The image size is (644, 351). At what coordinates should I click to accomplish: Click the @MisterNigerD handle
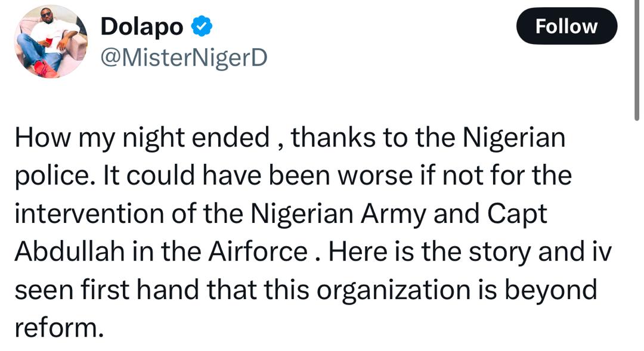(x=184, y=58)
